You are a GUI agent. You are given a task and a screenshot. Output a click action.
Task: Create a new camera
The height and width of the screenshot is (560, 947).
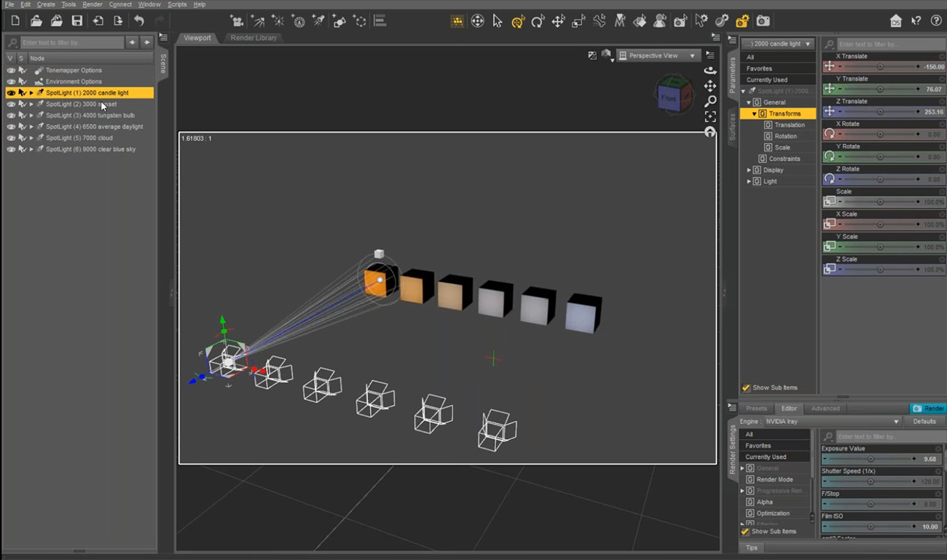(x=236, y=21)
